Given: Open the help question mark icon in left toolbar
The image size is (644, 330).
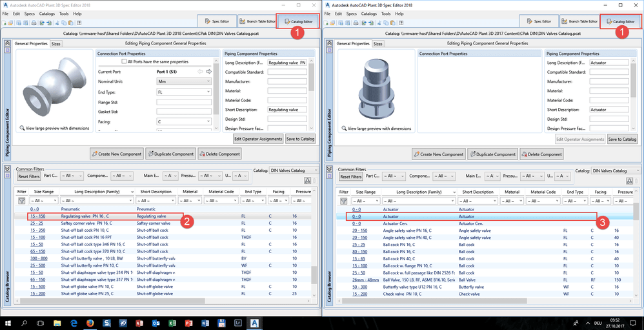Looking at the screenshot, I should [x=79, y=23].
